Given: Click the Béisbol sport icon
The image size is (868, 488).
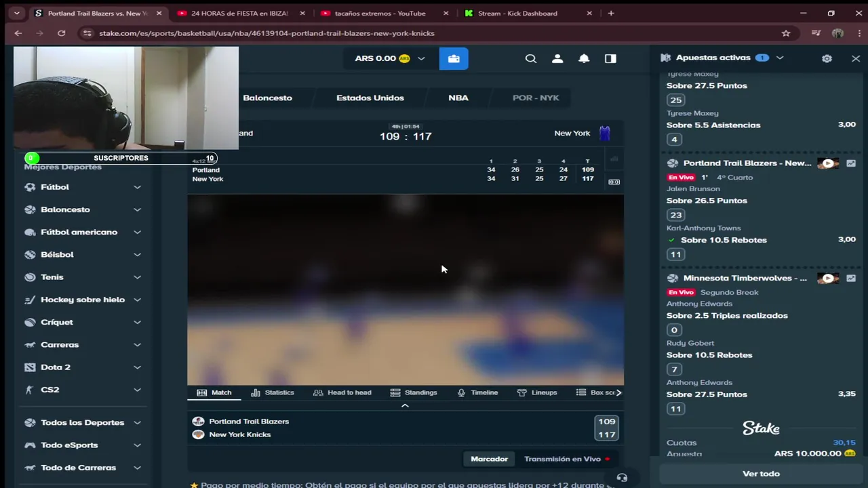Looking at the screenshot, I should click(30, 255).
